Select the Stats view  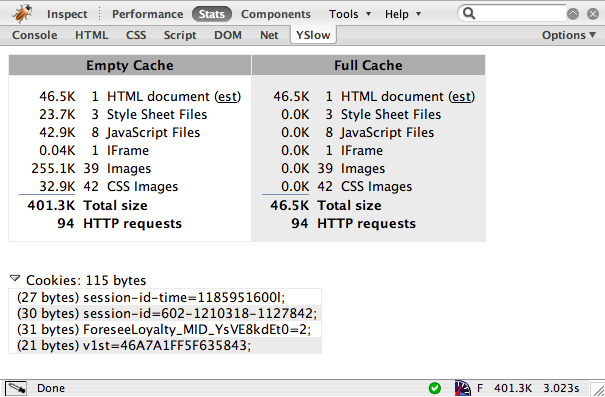211,14
